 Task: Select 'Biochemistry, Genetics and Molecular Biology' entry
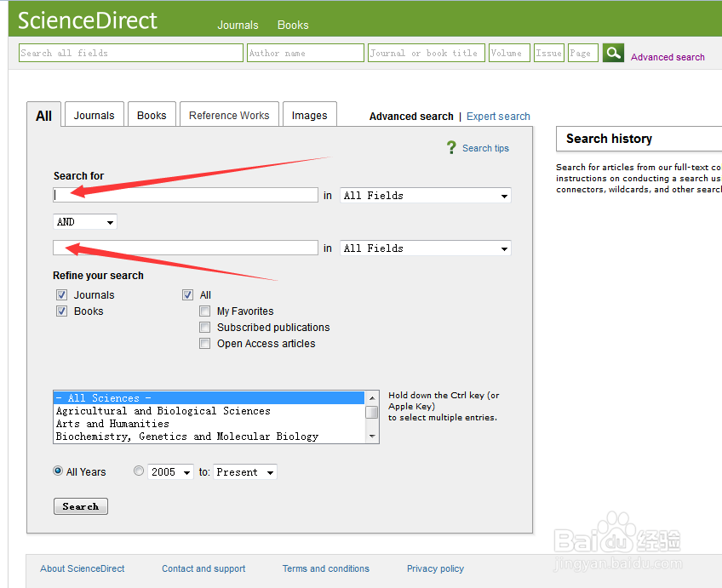pos(209,437)
